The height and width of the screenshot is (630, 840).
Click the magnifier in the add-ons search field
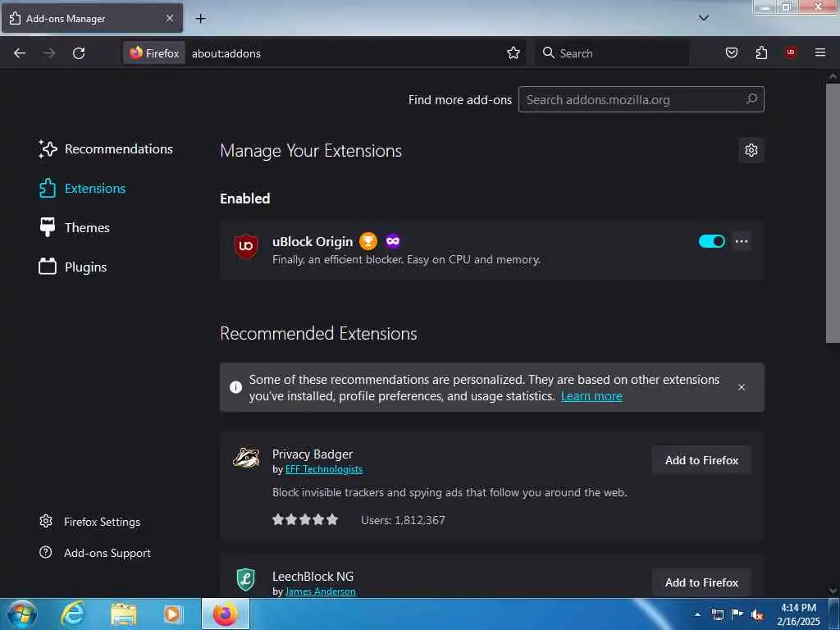tap(751, 99)
